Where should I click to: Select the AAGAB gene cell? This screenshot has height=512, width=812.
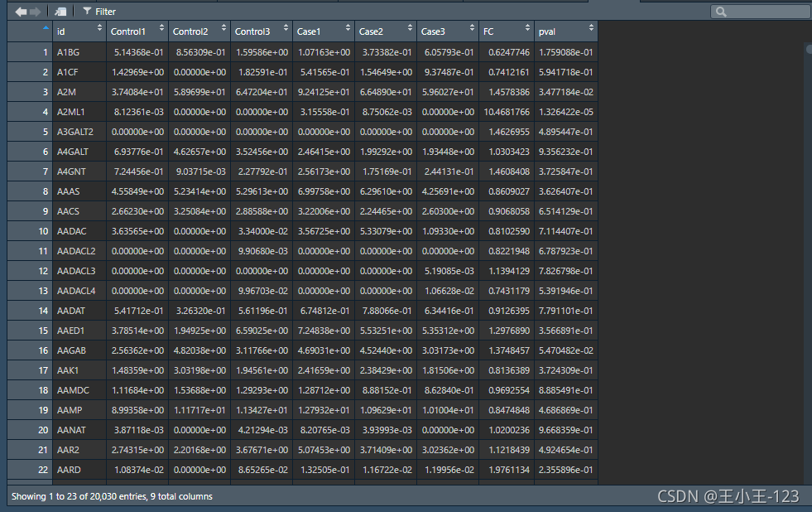(79, 350)
